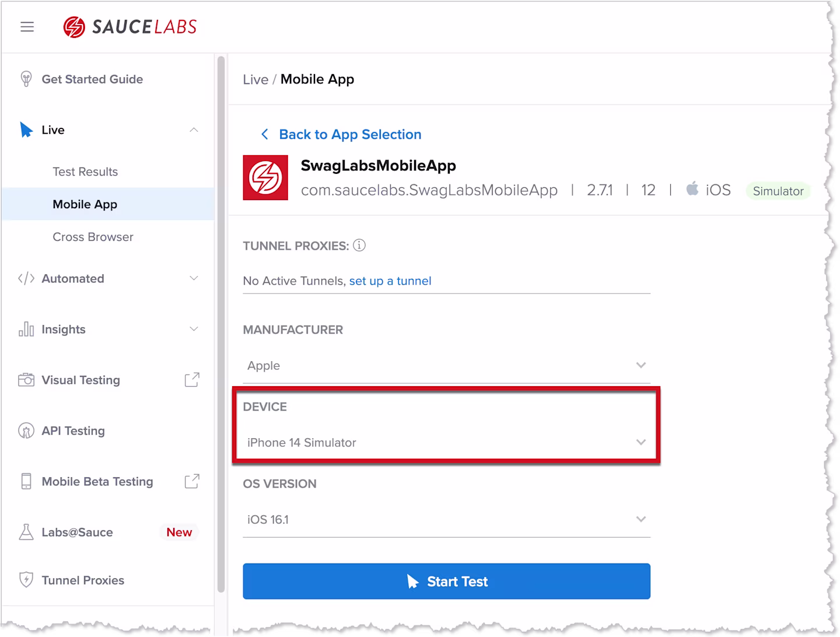This screenshot has height=637, width=840.
Task: Click the SwagLabsMobileApp title text
Action: click(x=378, y=166)
